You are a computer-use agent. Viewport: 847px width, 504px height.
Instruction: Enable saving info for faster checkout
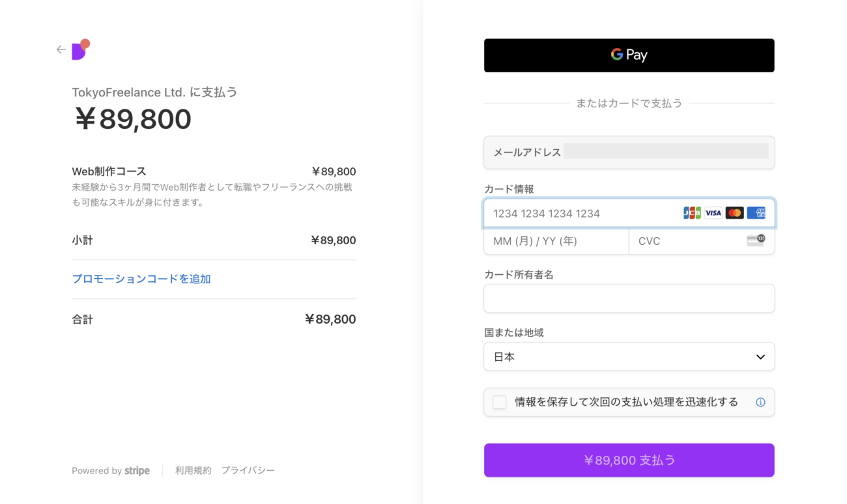pyautogui.click(x=500, y=402)
